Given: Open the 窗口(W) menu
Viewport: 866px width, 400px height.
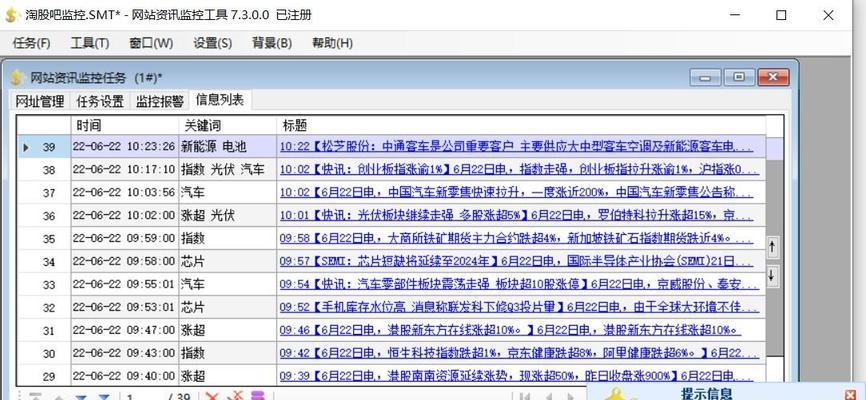Looking at the screenshot, I should pyautogui.click(x=151, y=43).
